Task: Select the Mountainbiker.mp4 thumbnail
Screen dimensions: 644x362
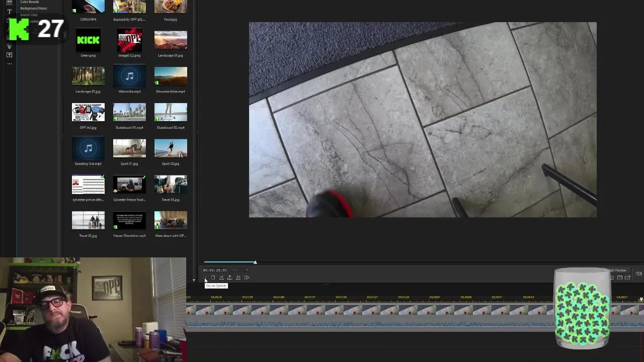Action: [171, 76]
